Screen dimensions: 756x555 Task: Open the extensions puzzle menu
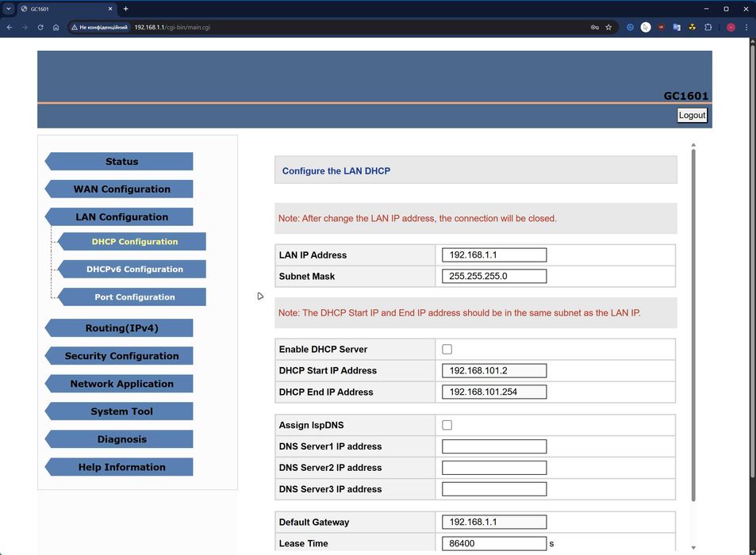(x=708, y=28)
